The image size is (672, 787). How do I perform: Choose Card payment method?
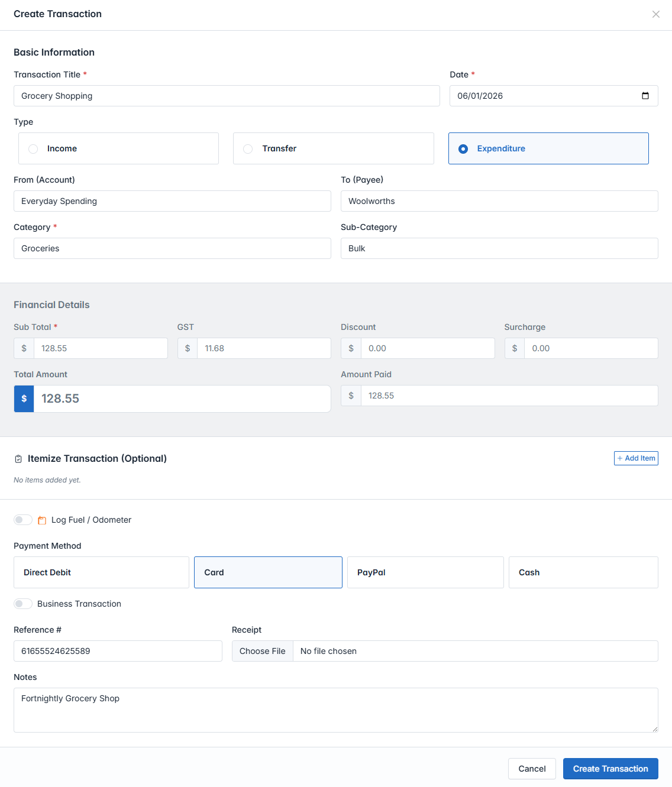coord(268,572)
